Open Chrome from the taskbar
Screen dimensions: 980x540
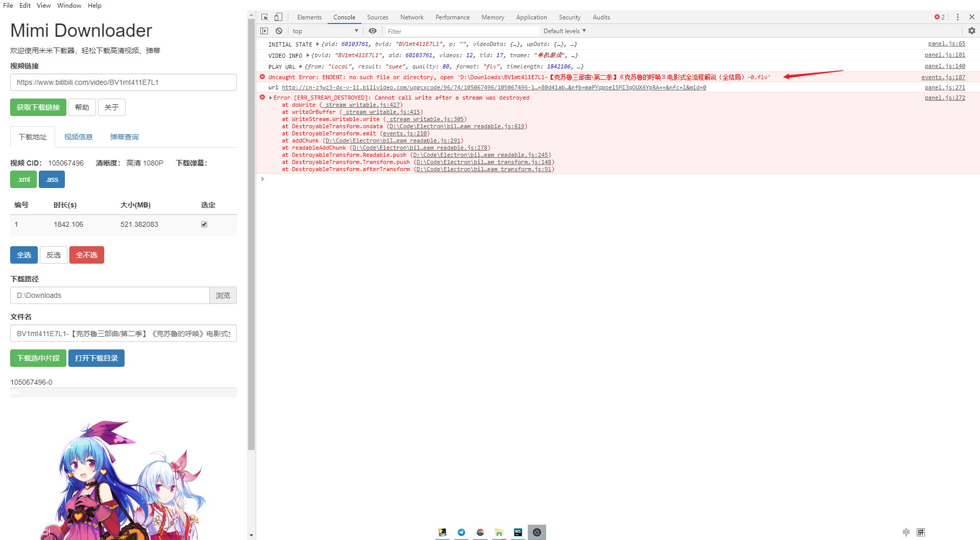pos(480,532)
